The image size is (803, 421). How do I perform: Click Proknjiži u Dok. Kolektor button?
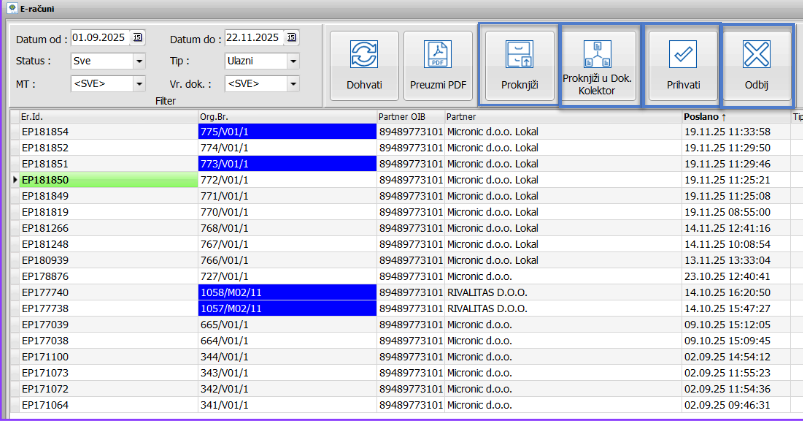point(596,66)
